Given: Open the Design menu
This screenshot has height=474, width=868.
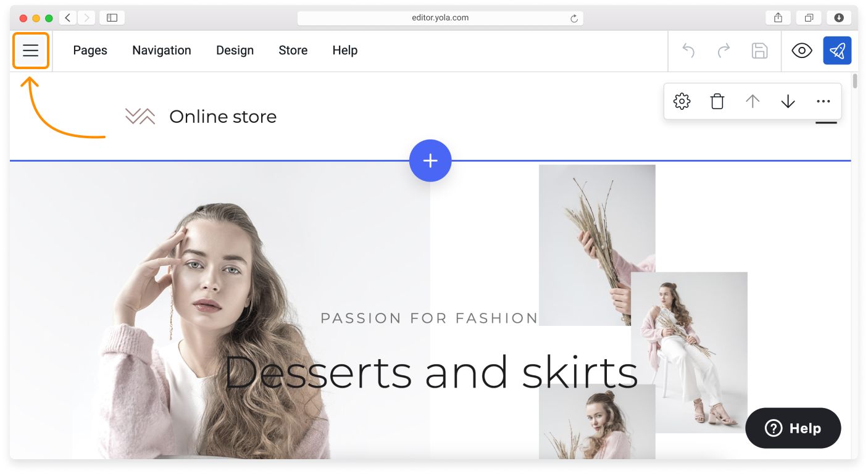Looking at the screenshot, I should click(235, 51).
